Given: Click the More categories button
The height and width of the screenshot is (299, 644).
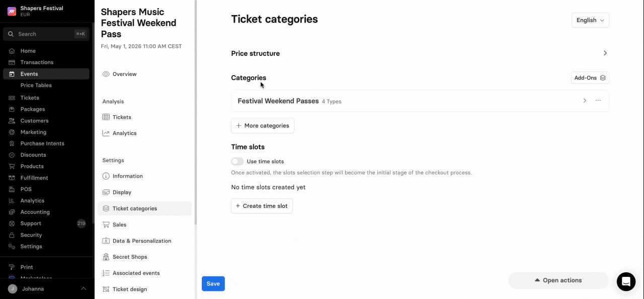Looking at the screenshot, I should click(x=263, y=126).
